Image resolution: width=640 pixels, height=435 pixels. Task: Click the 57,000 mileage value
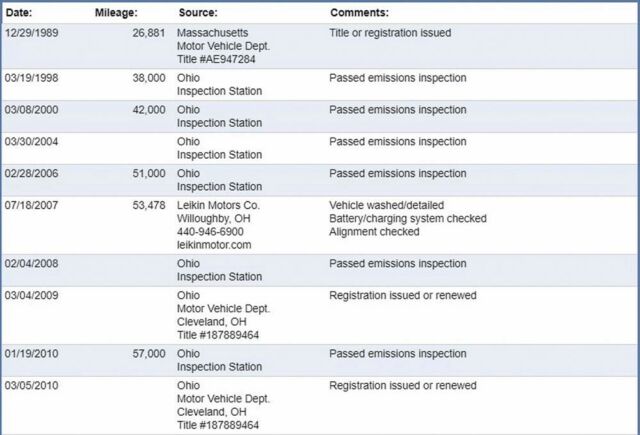[149, 354]
